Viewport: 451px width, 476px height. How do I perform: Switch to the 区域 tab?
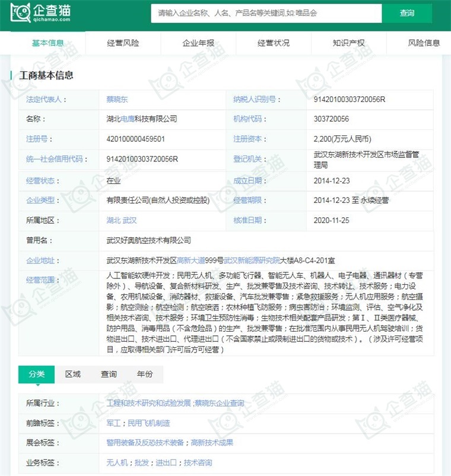(x=73, y=375)
